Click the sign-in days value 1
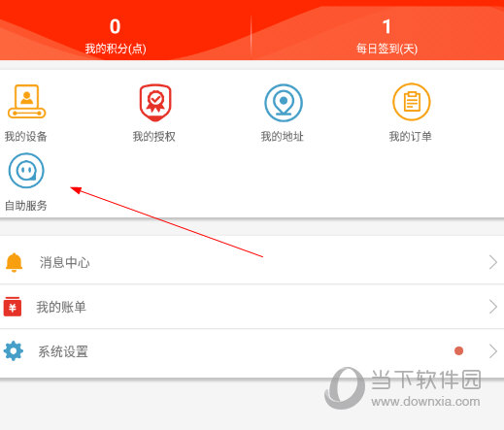The width and height of the screenshot is (504, 430). pos(386,26)
